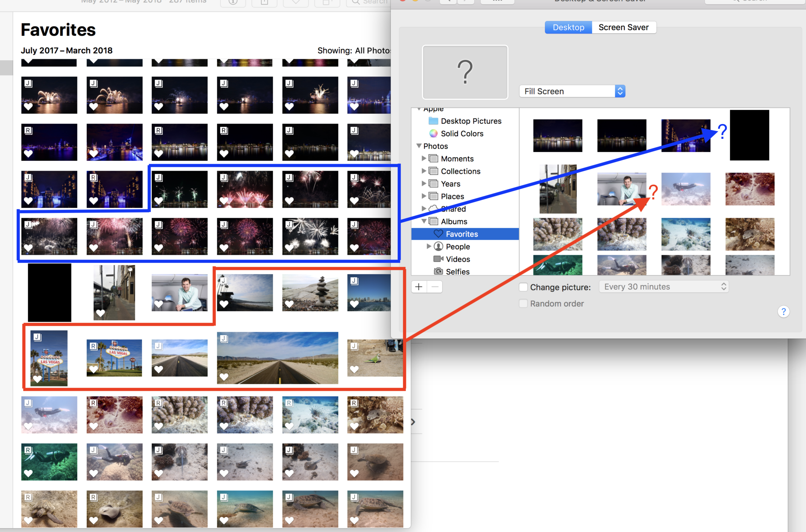Select the Favorites album in sidebar
The image size is (806, 532).
[465, 234]
